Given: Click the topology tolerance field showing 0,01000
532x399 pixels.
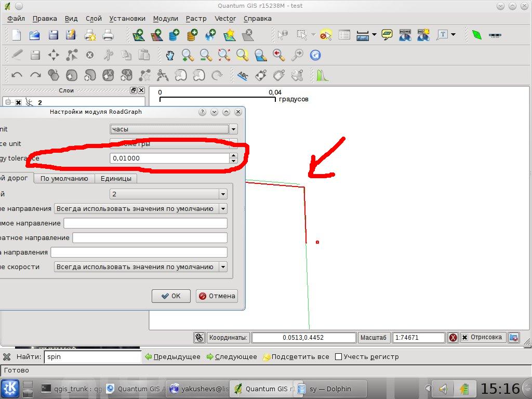Looking at the screenshot, I should [x=170, y=158].
